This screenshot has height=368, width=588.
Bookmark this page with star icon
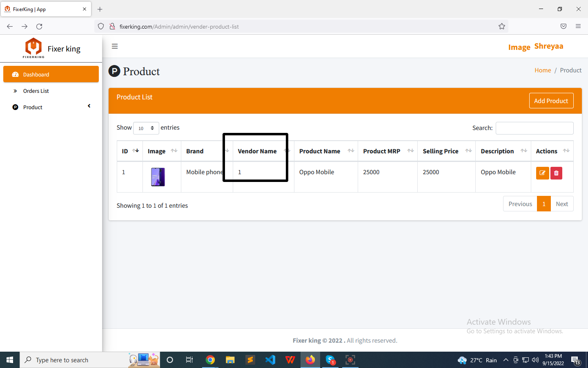pos(502,26)
